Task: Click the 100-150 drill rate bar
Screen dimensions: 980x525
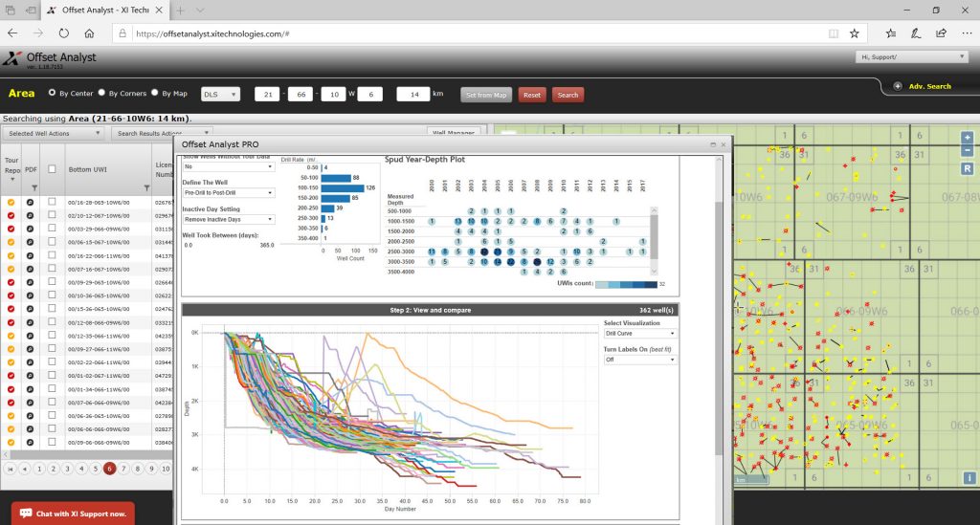Action: click(x=343, y=187)
